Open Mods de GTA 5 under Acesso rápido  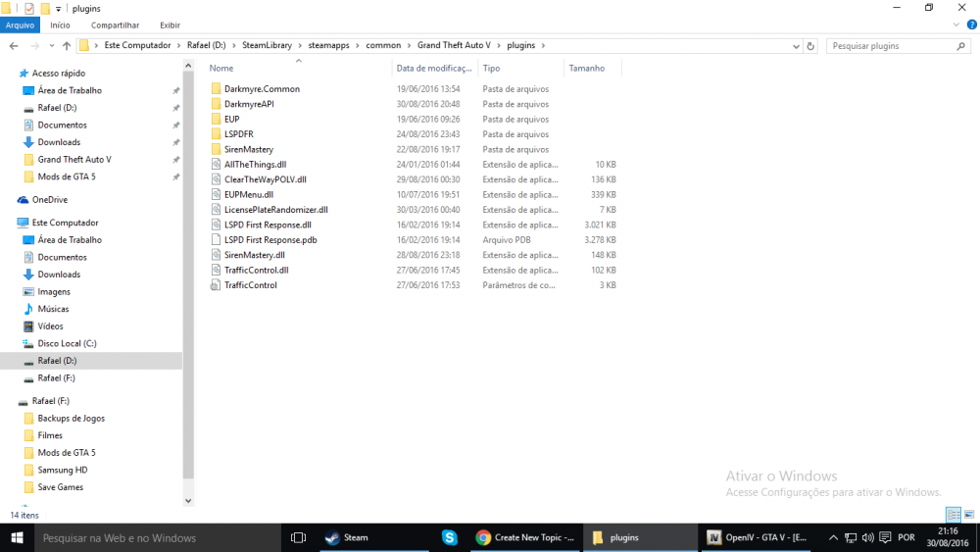pos(67,176)
